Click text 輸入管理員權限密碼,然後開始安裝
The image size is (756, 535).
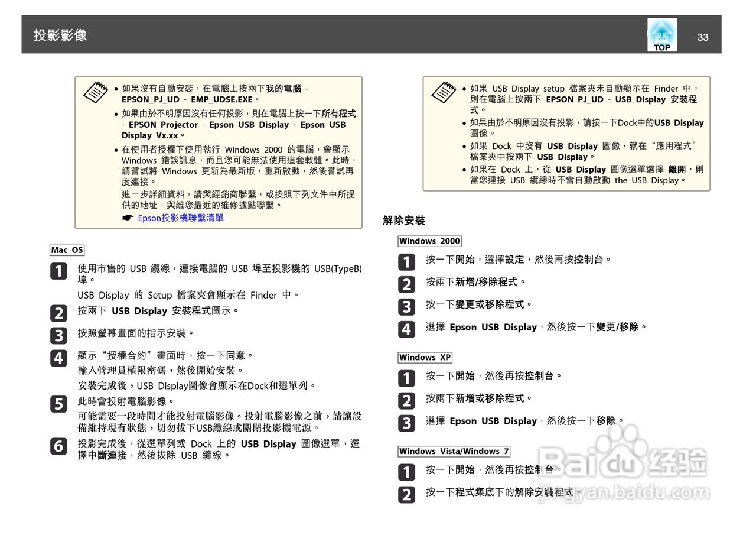tap(161, 371)
